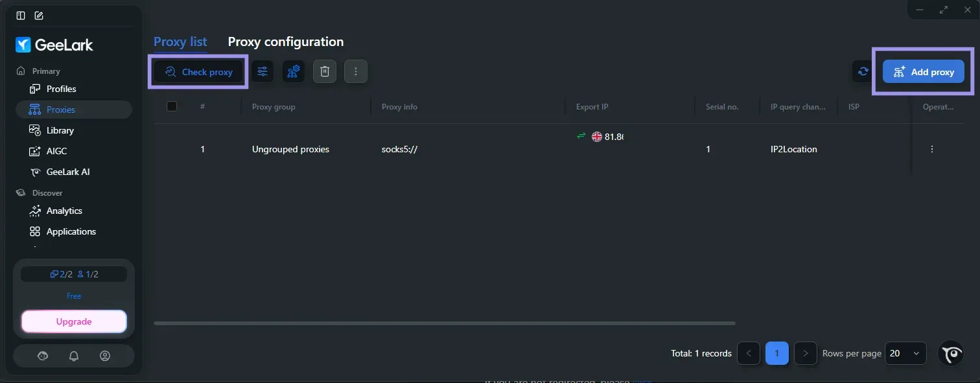
Task: Click the Discover section header
Action: pyautogui.click(x=47, y=193)
